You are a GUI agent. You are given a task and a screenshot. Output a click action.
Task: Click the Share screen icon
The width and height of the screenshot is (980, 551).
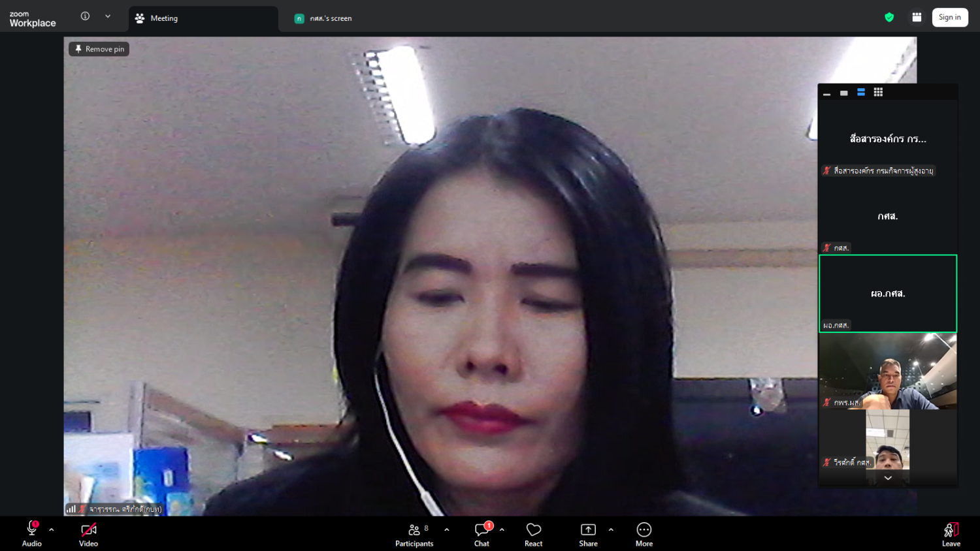point(588,533)
